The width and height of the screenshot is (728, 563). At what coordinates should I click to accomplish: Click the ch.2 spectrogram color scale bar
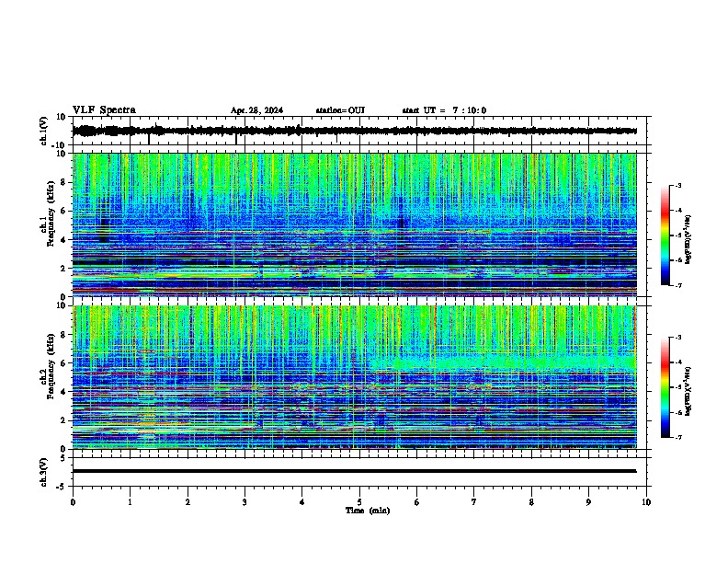point(665,387)
